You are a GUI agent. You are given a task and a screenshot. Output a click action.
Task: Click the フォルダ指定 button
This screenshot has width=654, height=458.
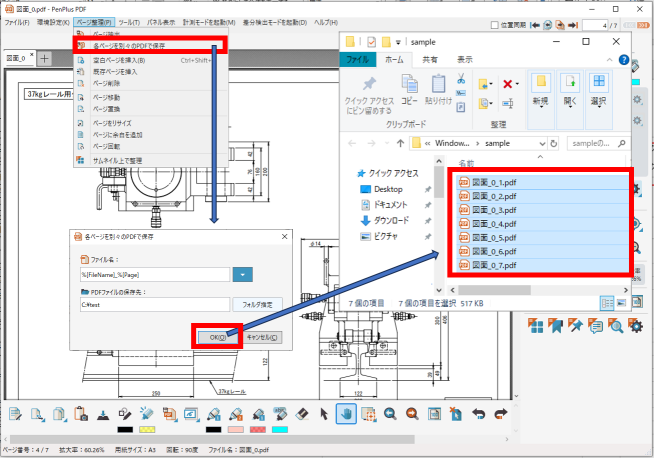[x=258, y=304]
